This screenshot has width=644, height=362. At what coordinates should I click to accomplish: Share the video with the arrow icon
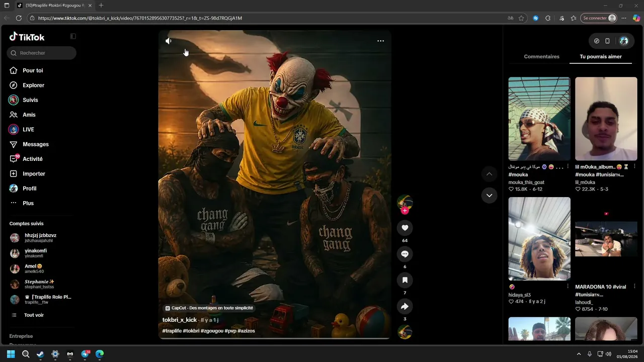point(405,306)
